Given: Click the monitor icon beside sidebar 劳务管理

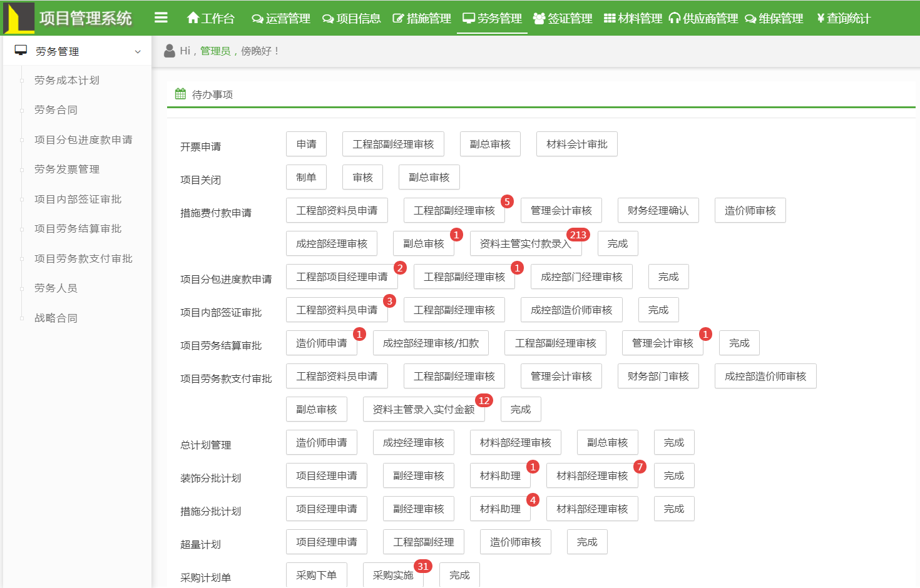Looking at the screenshot, I should [x=21, y=51].
